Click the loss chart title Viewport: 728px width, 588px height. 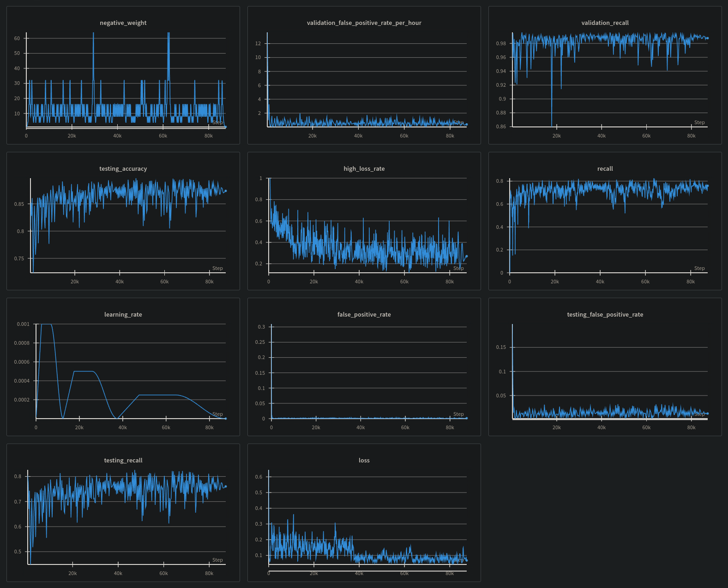(364, 460)
